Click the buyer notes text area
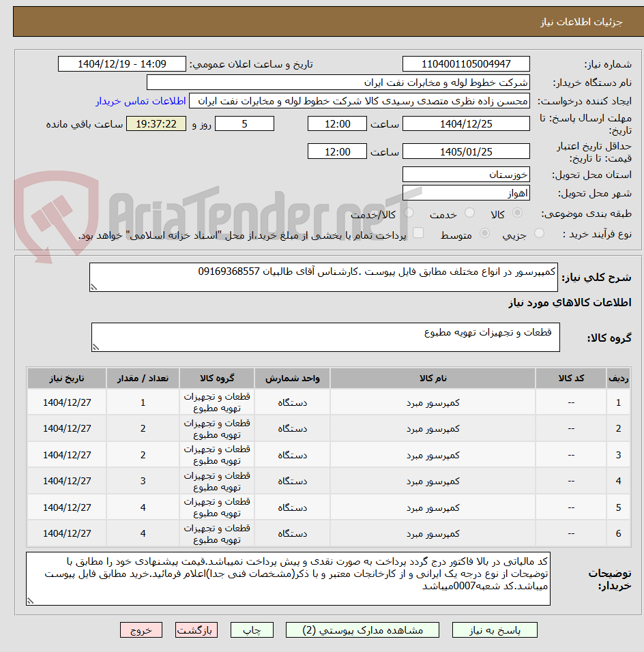This screenshot has height=652, width=644. coord(288,578)
